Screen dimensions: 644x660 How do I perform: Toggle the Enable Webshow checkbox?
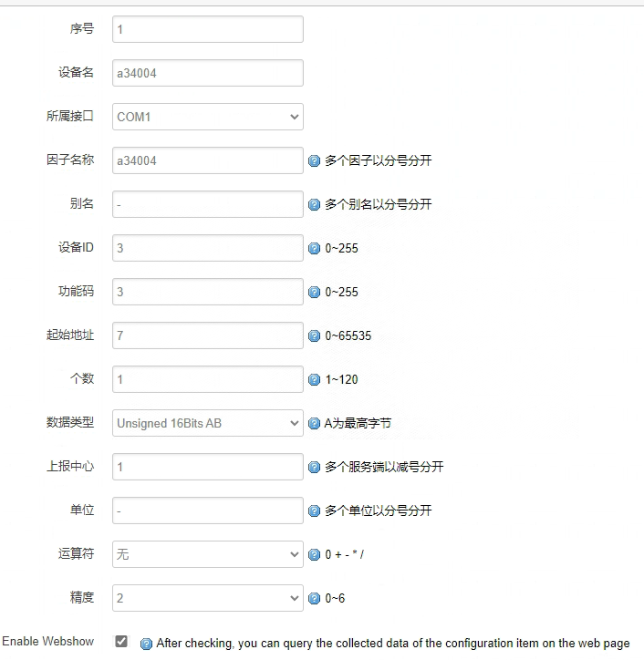(121, 642)
